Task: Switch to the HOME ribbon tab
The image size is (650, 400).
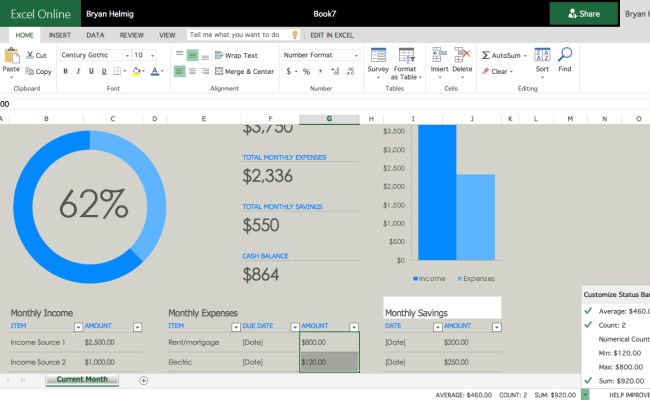Action: pyautogui.click(x=24, y=35)
